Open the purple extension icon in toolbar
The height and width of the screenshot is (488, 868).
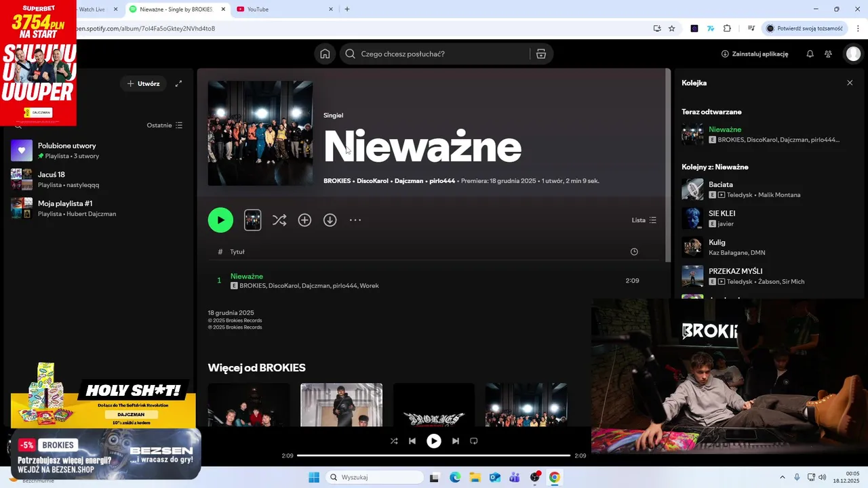tap(694, 28)
